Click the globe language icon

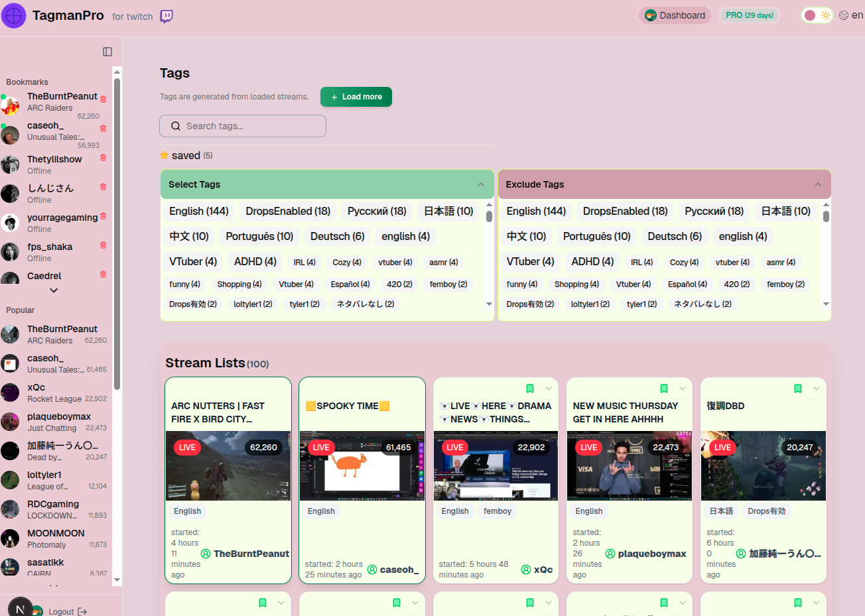(x=844, y=15)
